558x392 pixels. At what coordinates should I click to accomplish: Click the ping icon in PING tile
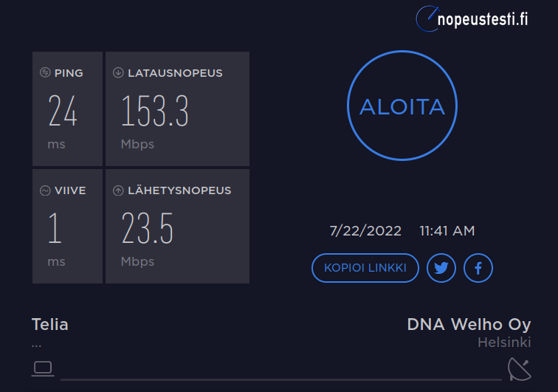pyautogui.click(x=45, y=73)
